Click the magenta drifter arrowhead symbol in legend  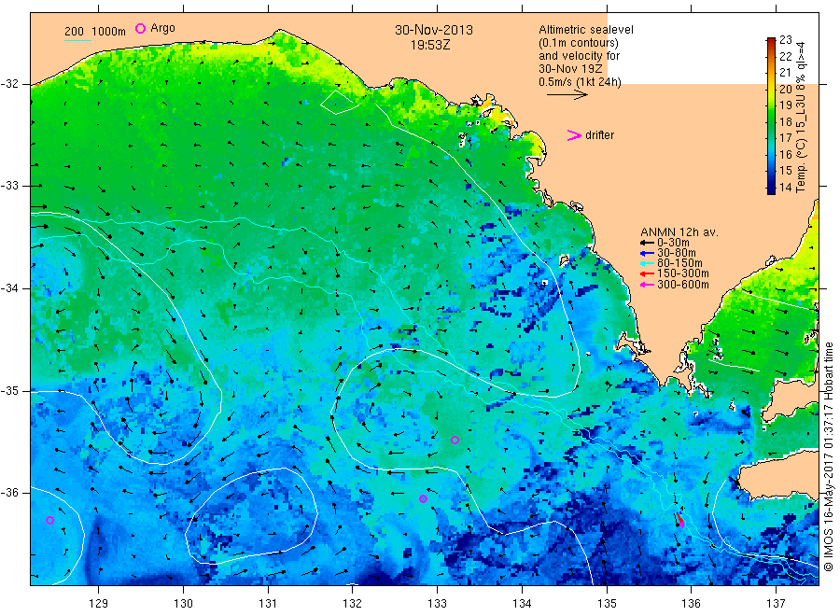click(574, 135)
